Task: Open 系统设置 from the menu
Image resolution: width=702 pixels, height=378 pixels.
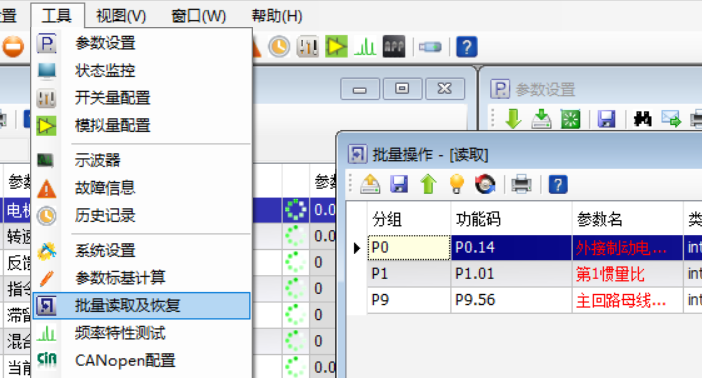Action: (x=141, y=250)
